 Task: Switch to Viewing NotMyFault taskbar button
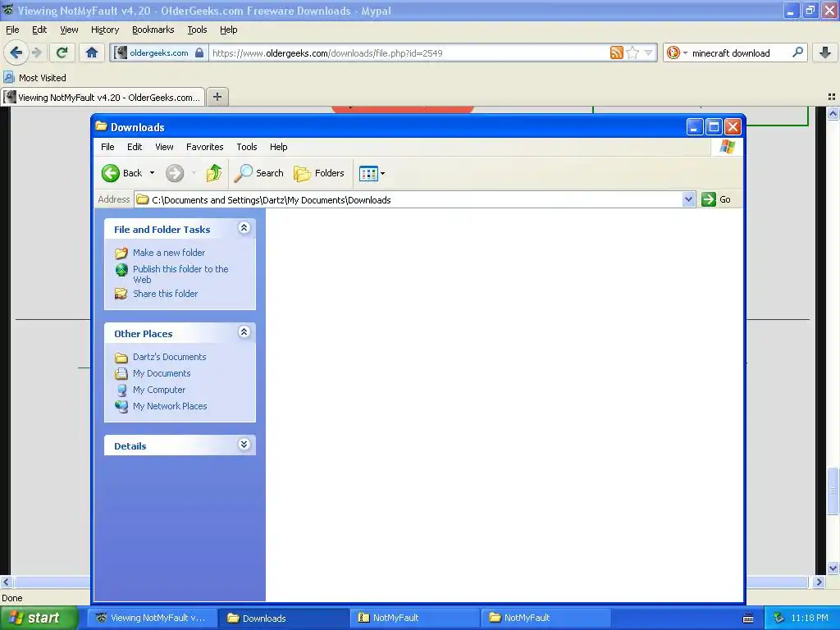[152, 618]
